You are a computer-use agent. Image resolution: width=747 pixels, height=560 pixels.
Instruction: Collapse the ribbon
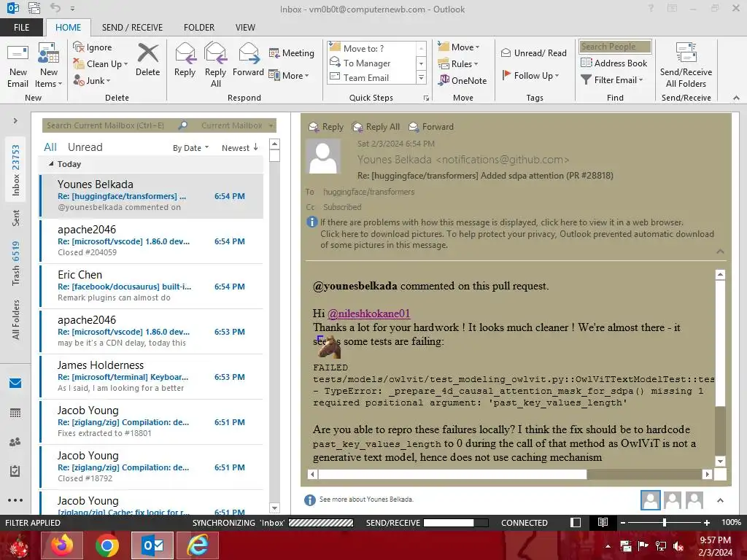pos(736,98)
